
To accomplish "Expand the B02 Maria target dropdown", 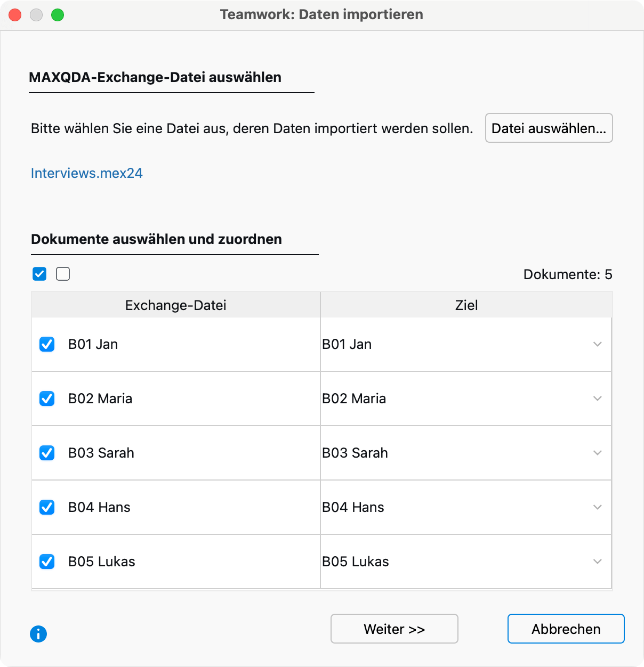I will (597, 398).
